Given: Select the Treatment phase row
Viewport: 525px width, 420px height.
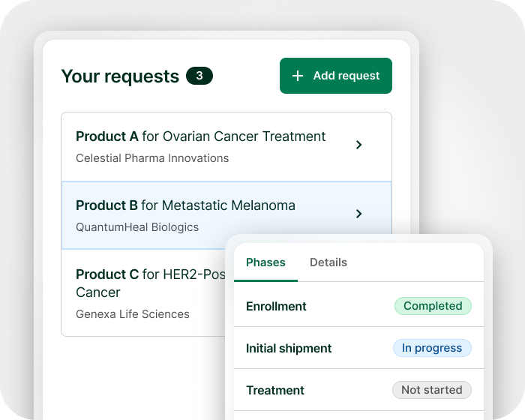Looking at the screenshot, I should (359, 390).
